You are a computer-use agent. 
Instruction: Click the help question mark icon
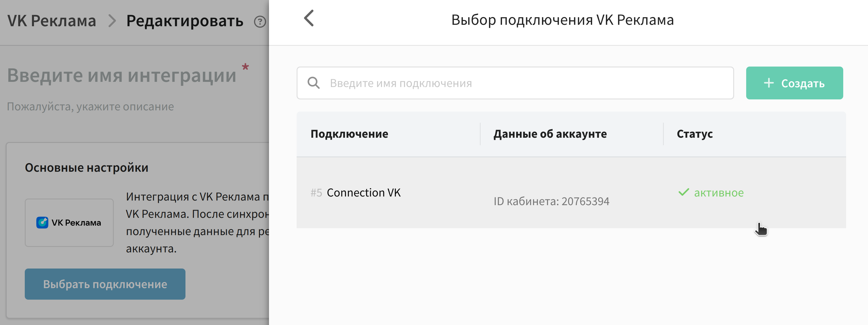point(260,22)
